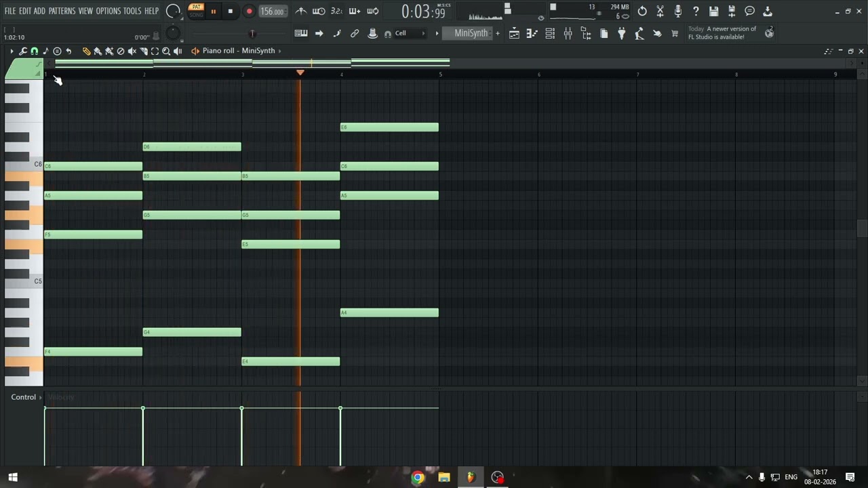The width and height of the screenshot is (868, 488).
Task: Open the OPTIONS menu
Action: point(108,11)
